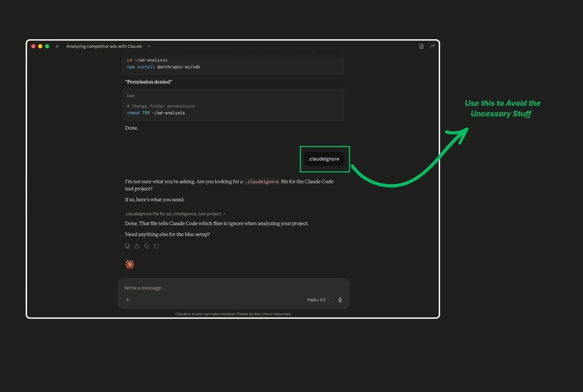Close the window with red button
This screenshot has width=583, height=392.
34,47
